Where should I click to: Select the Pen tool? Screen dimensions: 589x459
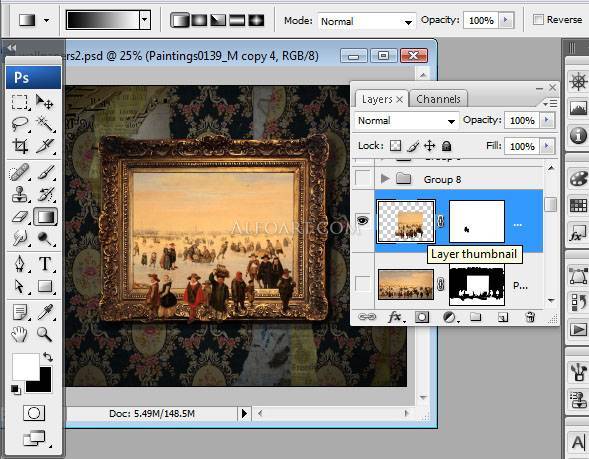coord(20,264)
